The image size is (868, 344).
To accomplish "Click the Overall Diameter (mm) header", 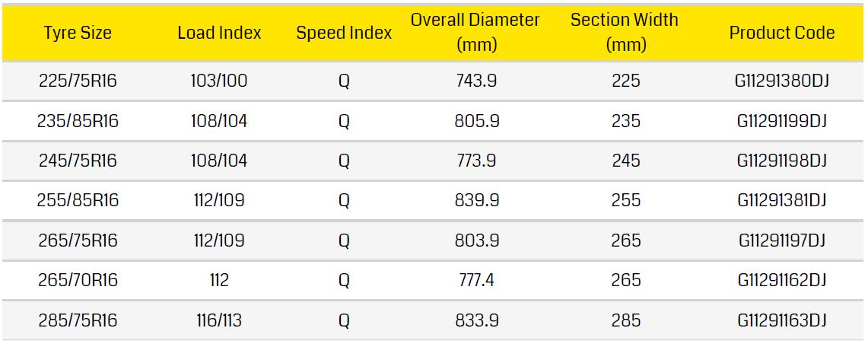I will [x=476, y=32].
